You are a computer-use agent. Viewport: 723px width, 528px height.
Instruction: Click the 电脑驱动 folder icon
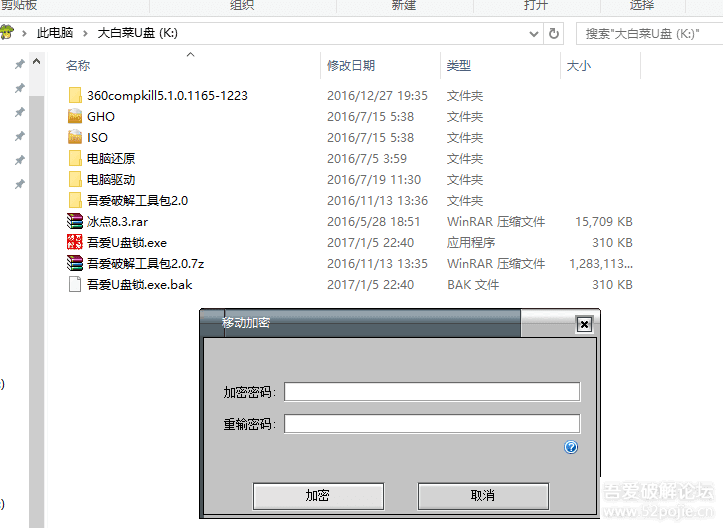click(x=75, y=179)
